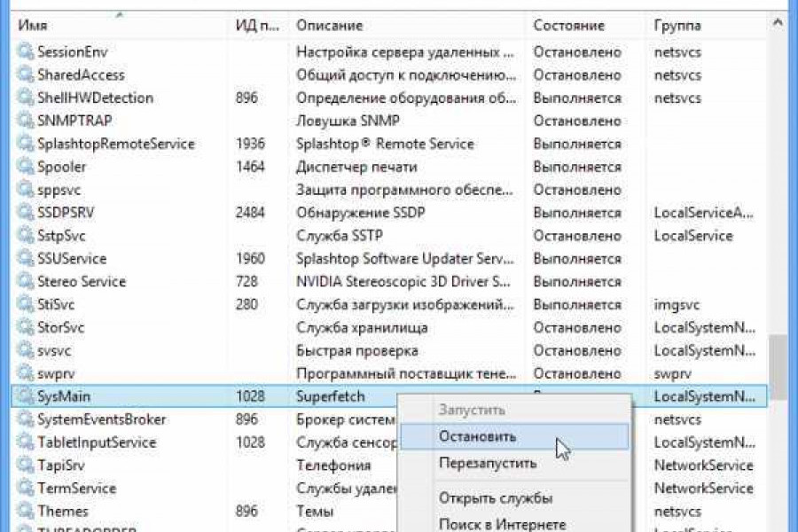
Task: Choose Остановить in the context menu
Action: tap(479, 436)
